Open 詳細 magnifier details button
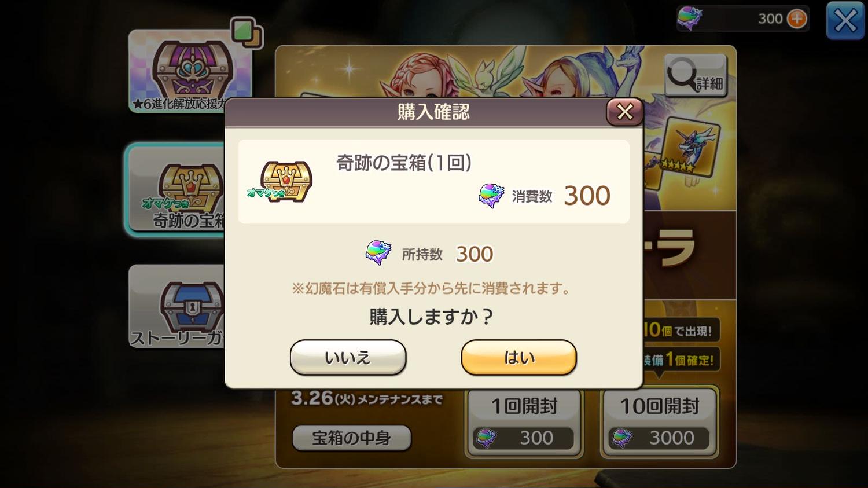Image resolution: width=868 pixels, height=488 pixels. [x=695, y=76]
